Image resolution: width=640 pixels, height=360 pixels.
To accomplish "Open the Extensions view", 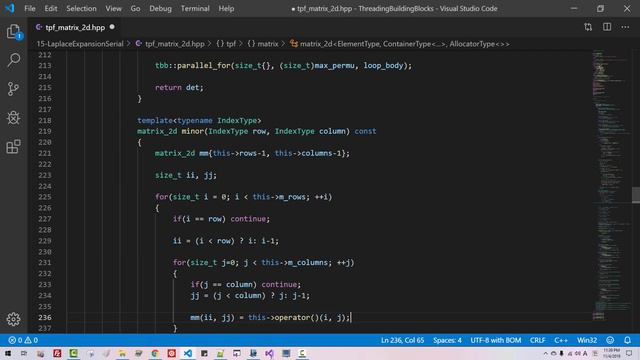I will 13,147.
